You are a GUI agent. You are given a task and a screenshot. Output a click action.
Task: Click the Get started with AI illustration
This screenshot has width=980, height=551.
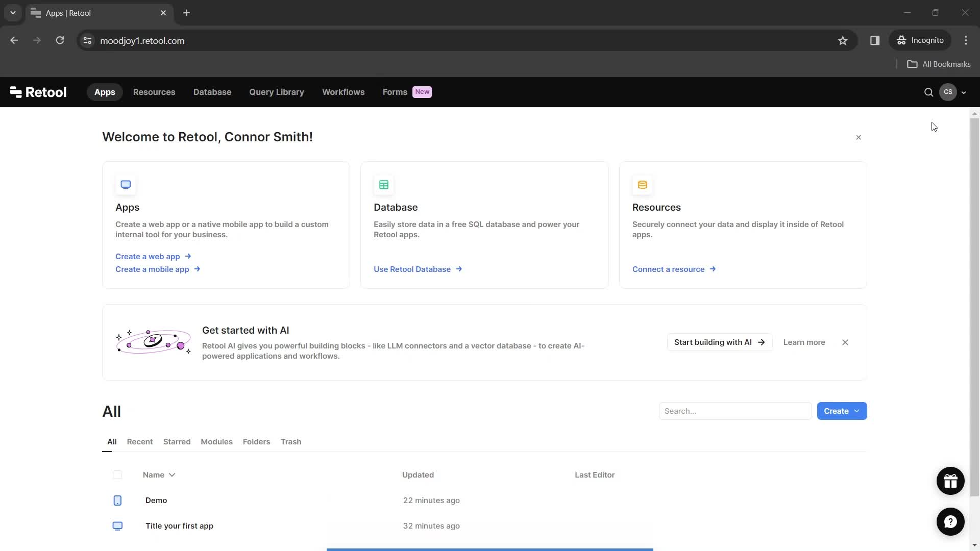153,342
